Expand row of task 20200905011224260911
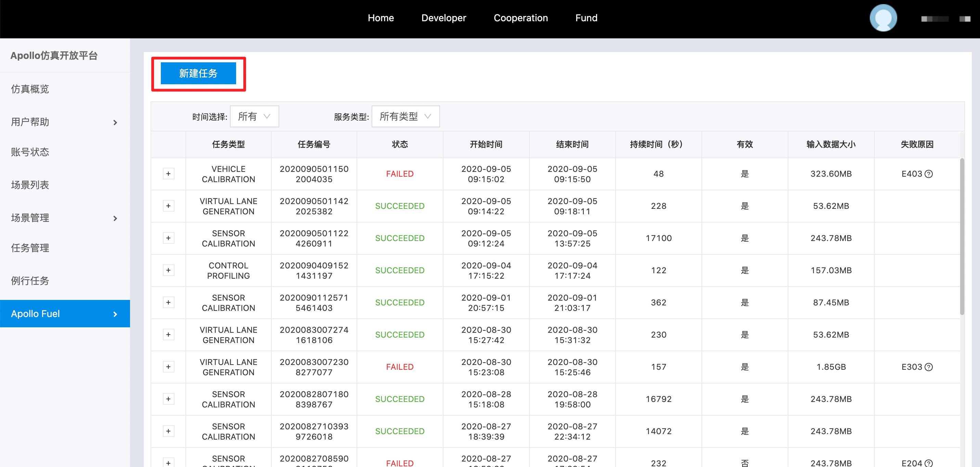980x467 pixels. tap(169, 238)
